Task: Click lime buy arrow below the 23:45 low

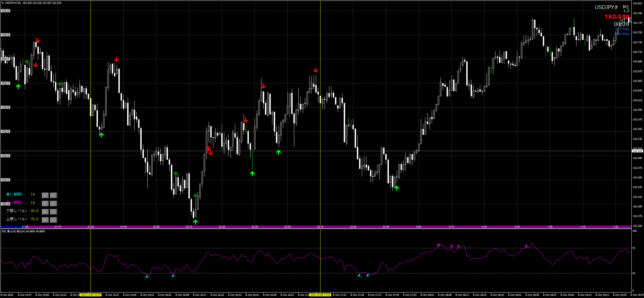Action: pos(397,188)
